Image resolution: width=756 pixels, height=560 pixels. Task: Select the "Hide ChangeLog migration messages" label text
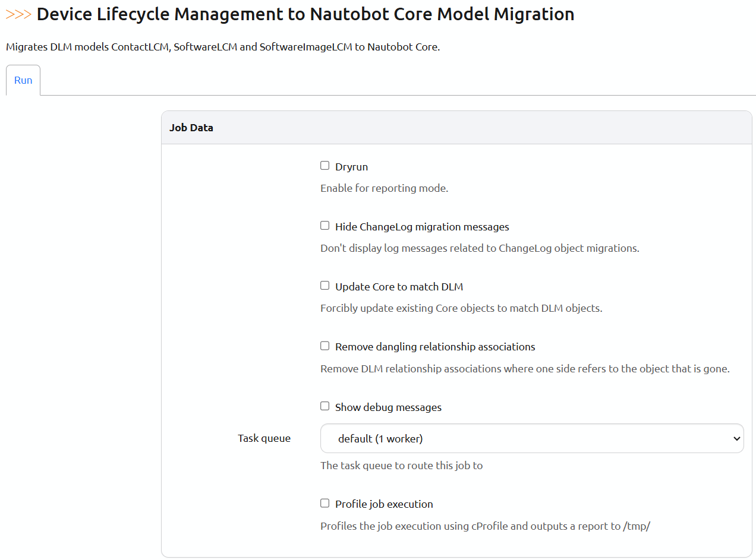[x=422, y=227]
